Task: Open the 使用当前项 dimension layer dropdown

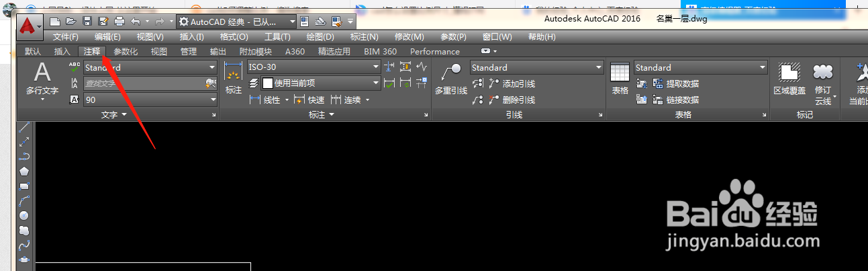Action: coord(320,83)
